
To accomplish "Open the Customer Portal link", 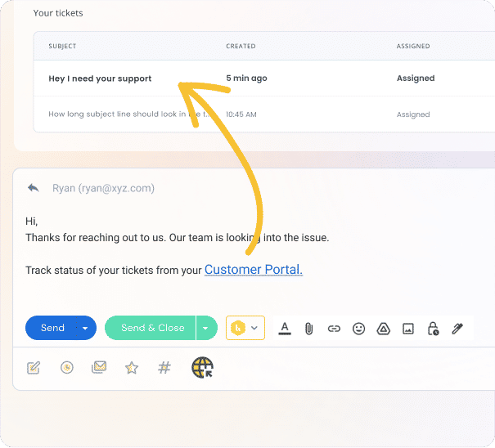I will point(254,270).
